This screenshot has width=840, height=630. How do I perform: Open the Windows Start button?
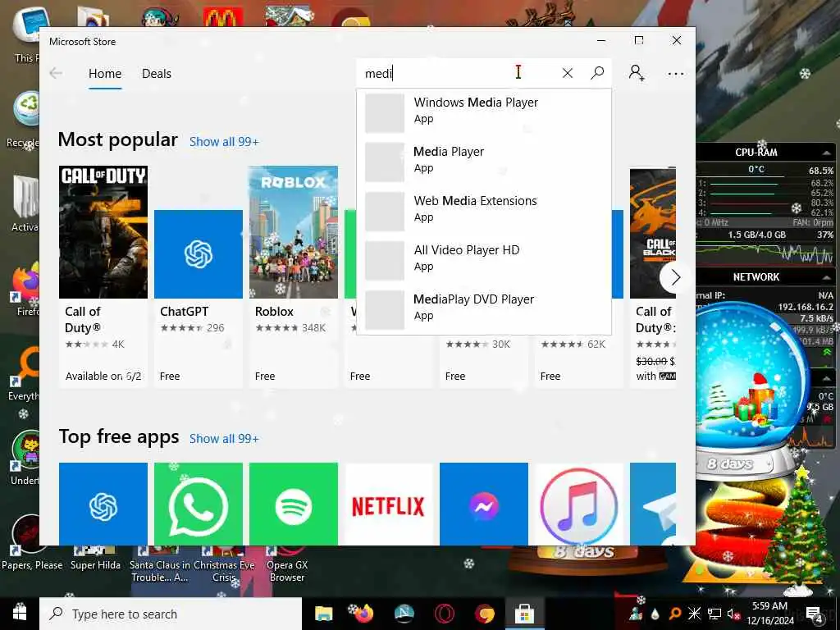click(x=20, y=614)
